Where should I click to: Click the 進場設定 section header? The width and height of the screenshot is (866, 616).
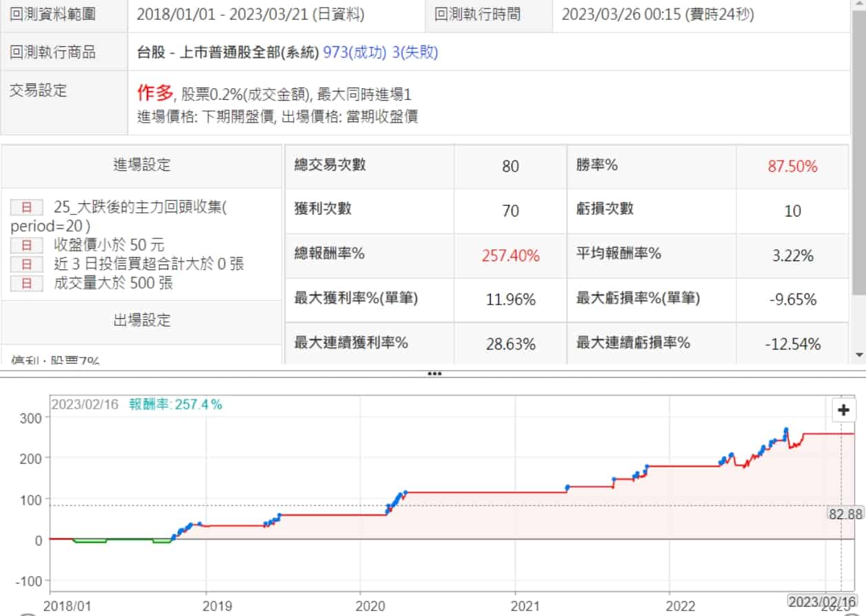[x=141, y=165]
